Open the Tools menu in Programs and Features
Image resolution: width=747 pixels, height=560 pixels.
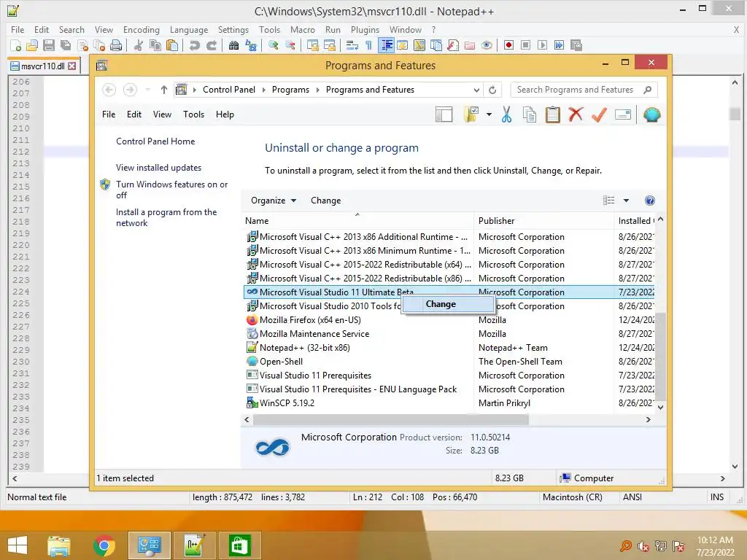point(193,114)
